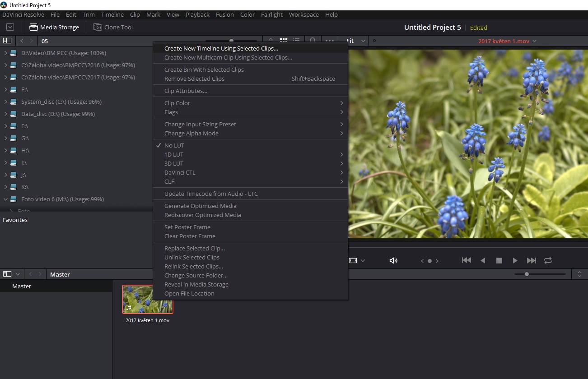Choose Create New Timeline Using Selected Clips
This screenshot has height=379, width=588.
pos(221,48)
